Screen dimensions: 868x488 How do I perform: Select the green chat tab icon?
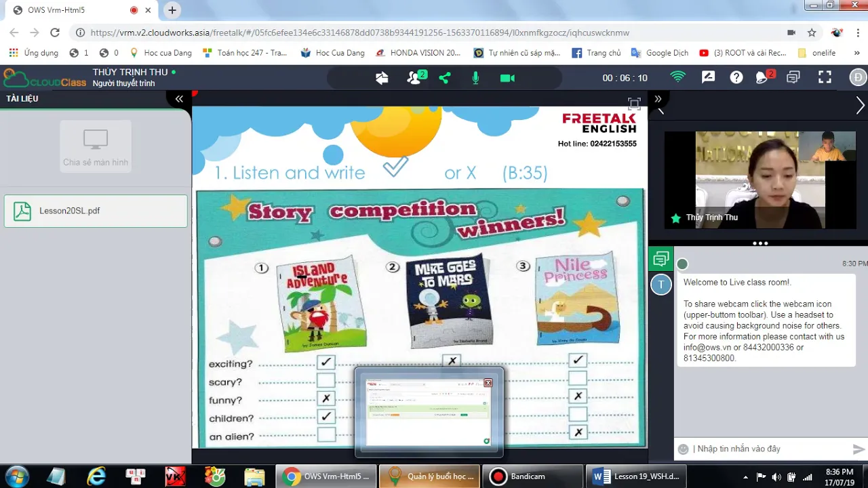pos(661,258)
